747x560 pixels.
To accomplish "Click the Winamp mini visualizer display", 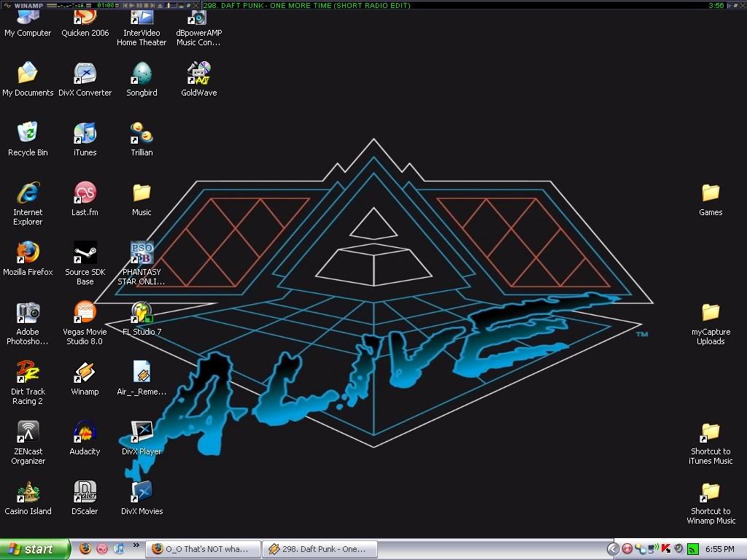I will [x=71, y=5].
